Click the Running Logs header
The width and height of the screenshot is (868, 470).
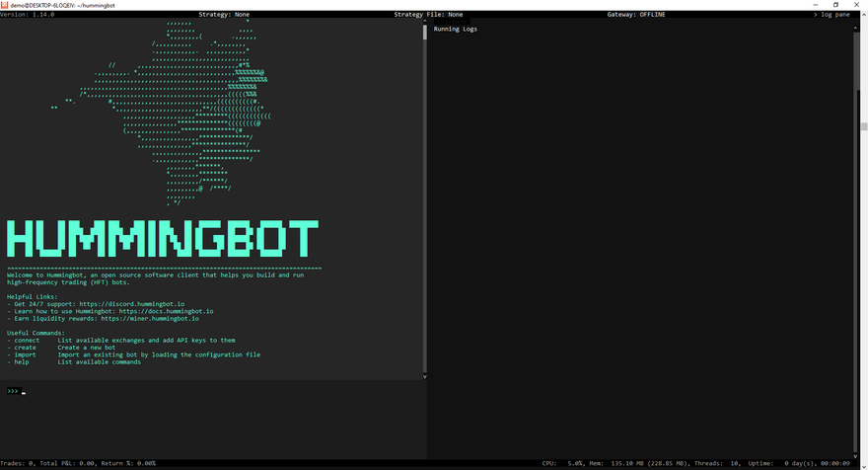point(456,30)
